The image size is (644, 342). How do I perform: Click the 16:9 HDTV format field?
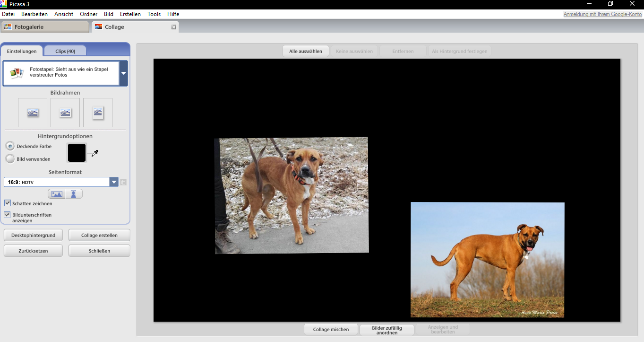click(57, 182)
